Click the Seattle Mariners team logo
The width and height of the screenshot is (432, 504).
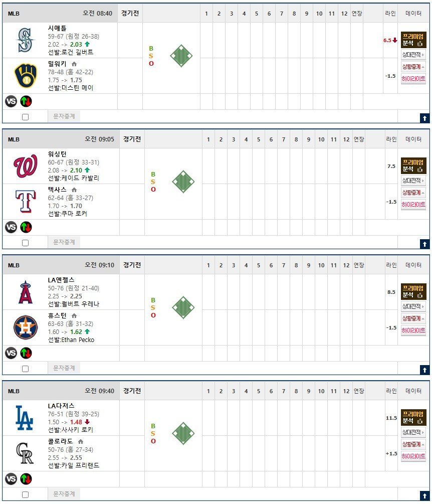point(26,40)
